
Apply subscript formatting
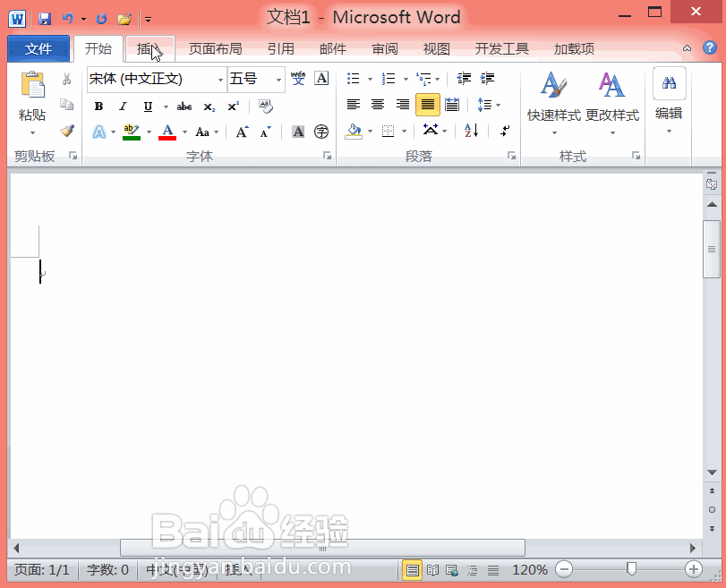click(x=209, y=107)
